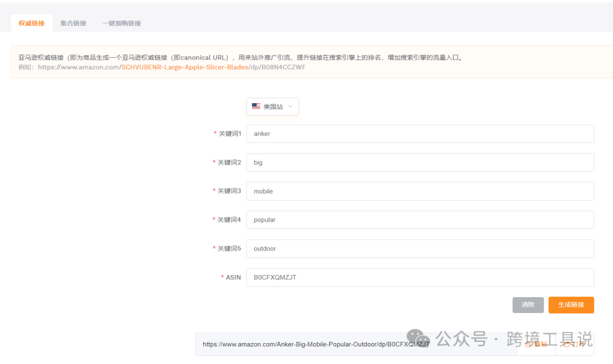The height and width of the screenshot is (364, 613).
Task: Expand the 美国站 marketplace dropdown
Action: pyautogui.click(x=272, y=107)
